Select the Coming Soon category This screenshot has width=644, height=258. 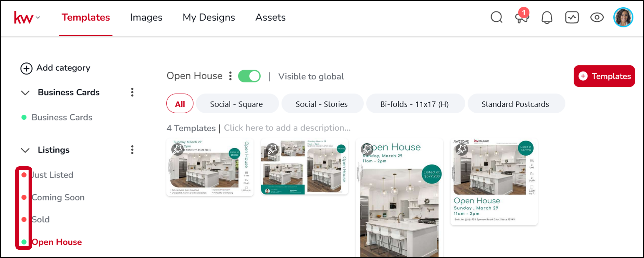58,197
